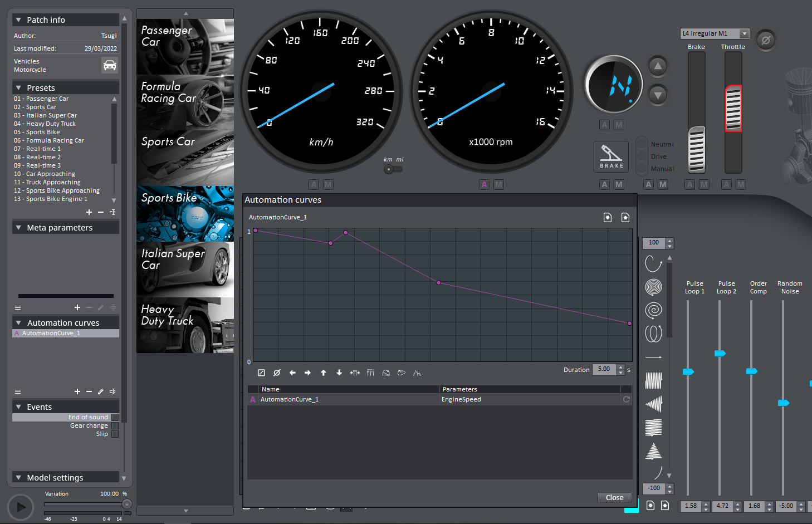Increase the Duration value with up stepper
This screenshot has height=524, width=812.
[x=621, y=367]
